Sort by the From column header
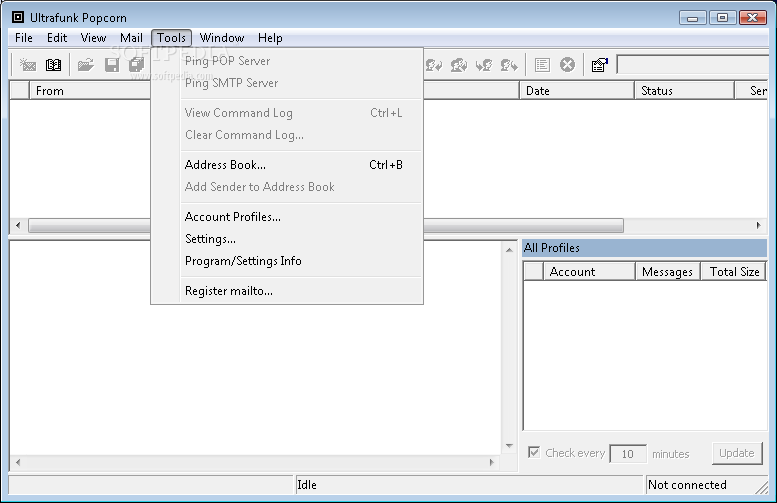The height and width of the screenshot is (503, 777). (x=90, y=91)
